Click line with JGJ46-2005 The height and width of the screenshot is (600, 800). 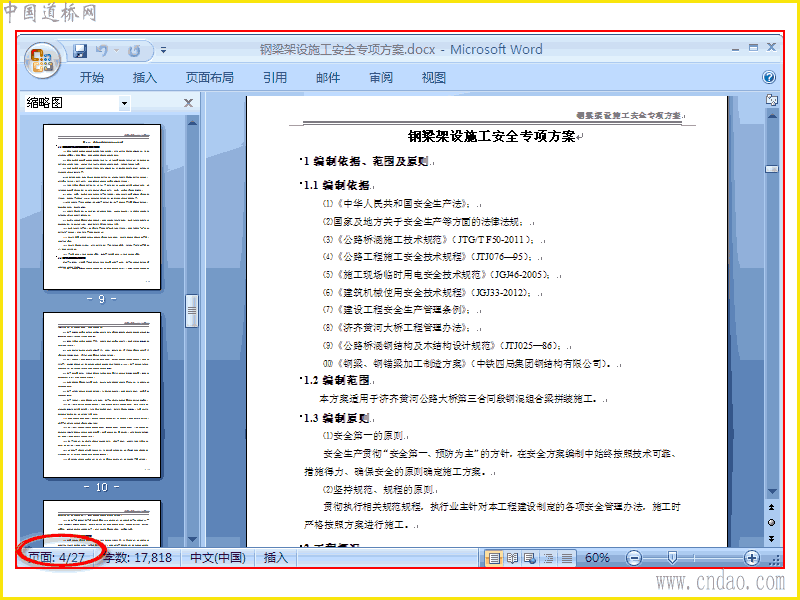click(x=438, y=274)
